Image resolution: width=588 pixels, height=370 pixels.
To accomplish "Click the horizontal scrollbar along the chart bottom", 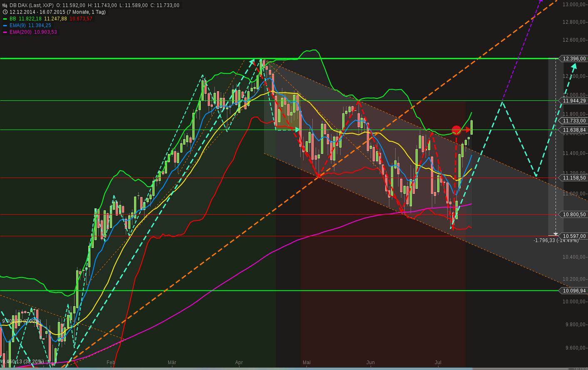I will (x=294, y=368).
